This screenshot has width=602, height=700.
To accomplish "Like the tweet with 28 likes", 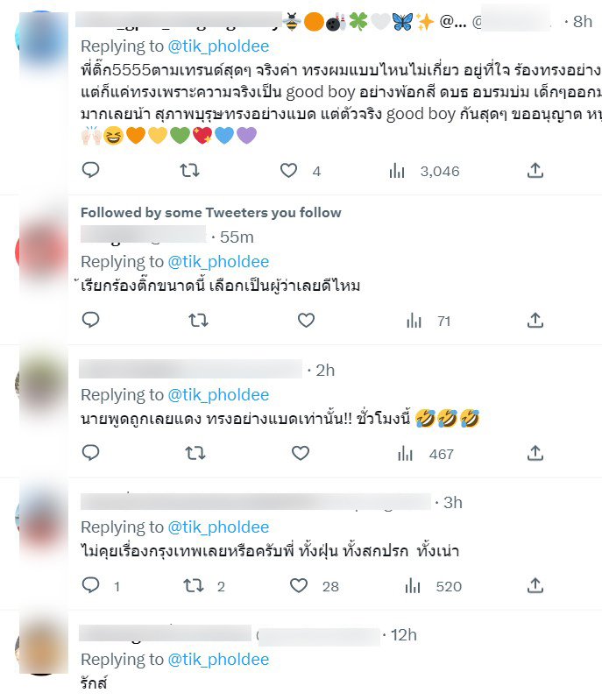I will pyautogui.click(x=315, y=586).
